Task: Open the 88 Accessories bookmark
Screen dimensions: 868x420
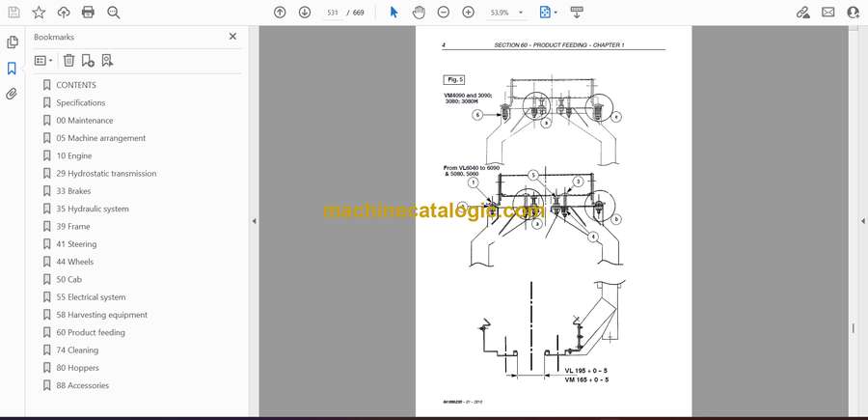Action: [83, 385]
